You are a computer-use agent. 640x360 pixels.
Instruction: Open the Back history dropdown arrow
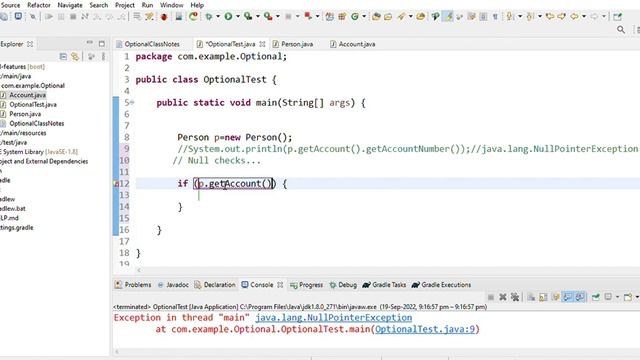pos(584,16)
